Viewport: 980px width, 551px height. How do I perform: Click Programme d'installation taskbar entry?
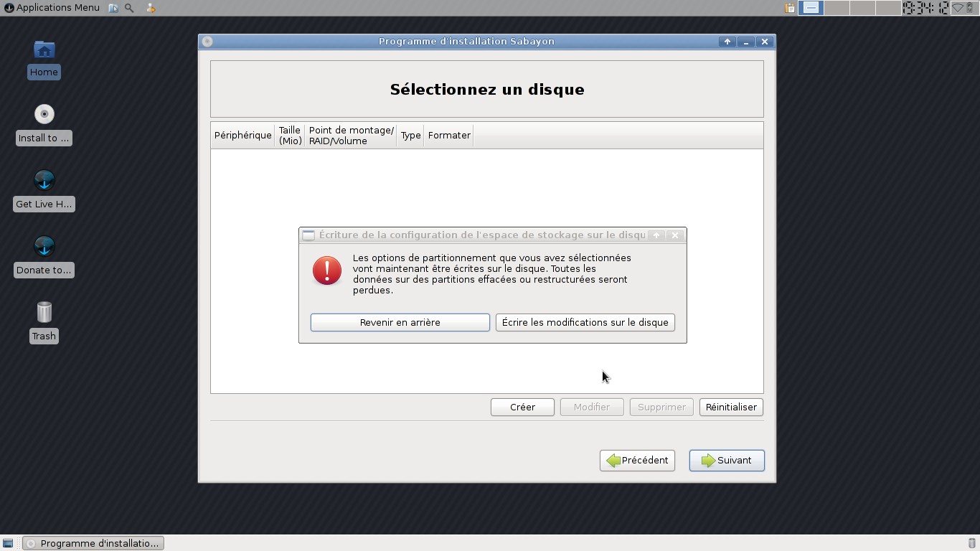click(x=93, y=543)
